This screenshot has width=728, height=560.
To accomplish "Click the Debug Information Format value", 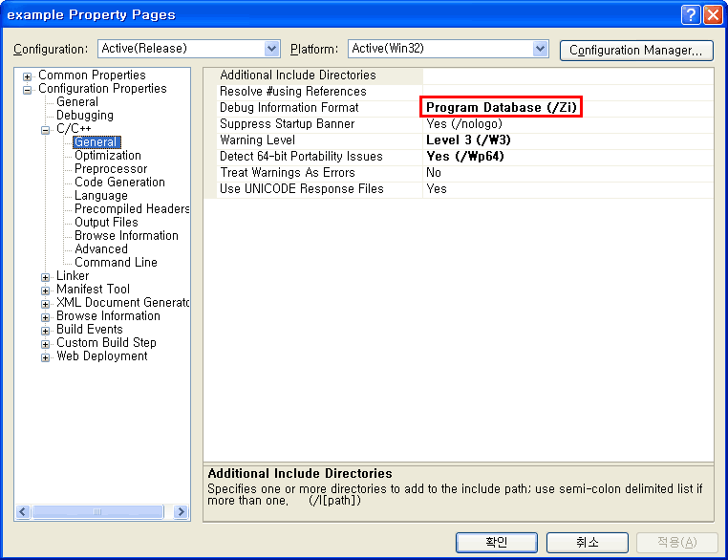I will point(502,108).
